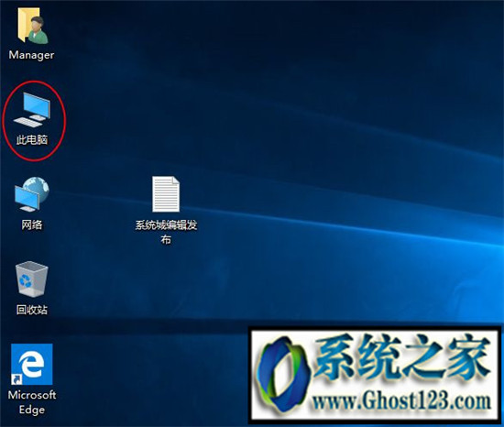504x427 pixels.
Task: Select the 系统城编辑发布 text document icon
Action: click(166, 193)
